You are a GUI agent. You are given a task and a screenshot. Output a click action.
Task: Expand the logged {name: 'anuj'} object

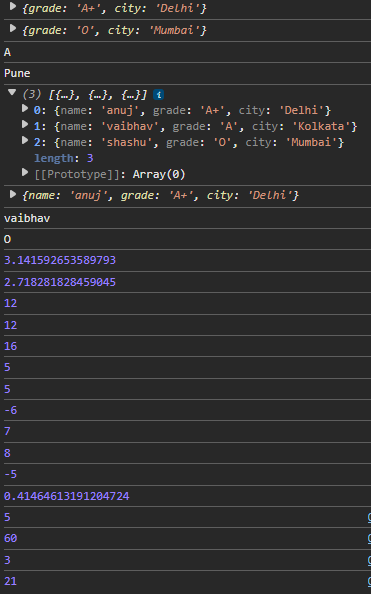(13, 194)
